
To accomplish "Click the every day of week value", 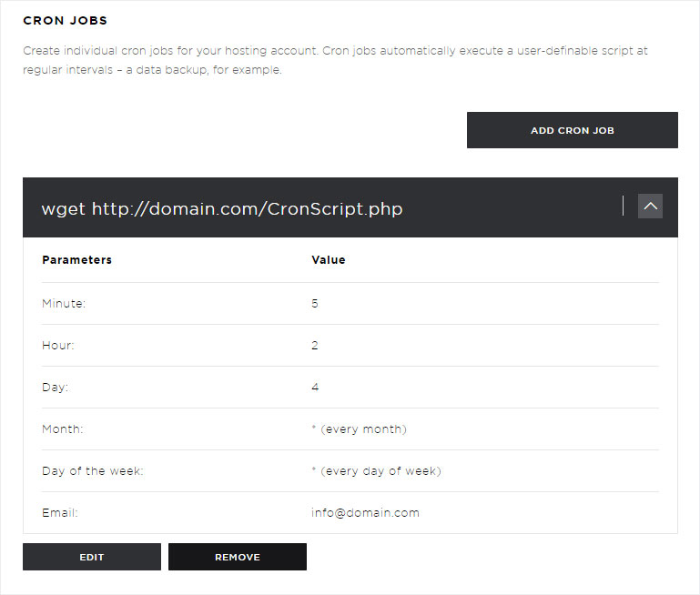I will pos(376,471).
